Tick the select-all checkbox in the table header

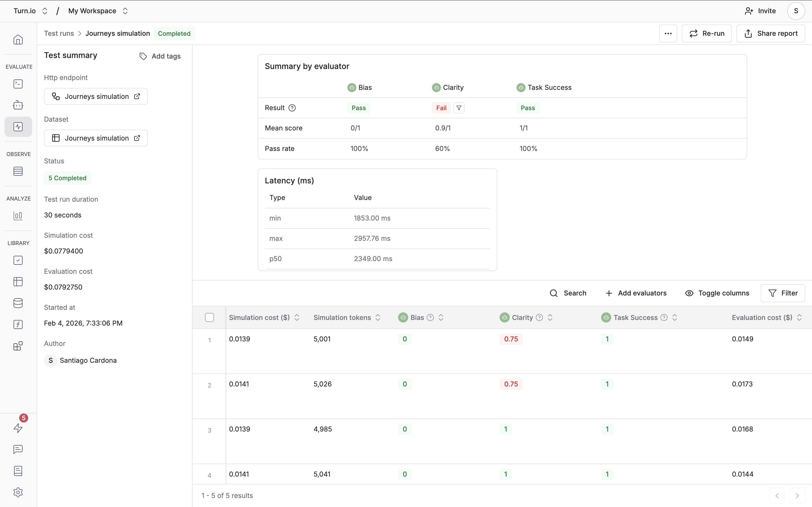click(x=209, y=317)
